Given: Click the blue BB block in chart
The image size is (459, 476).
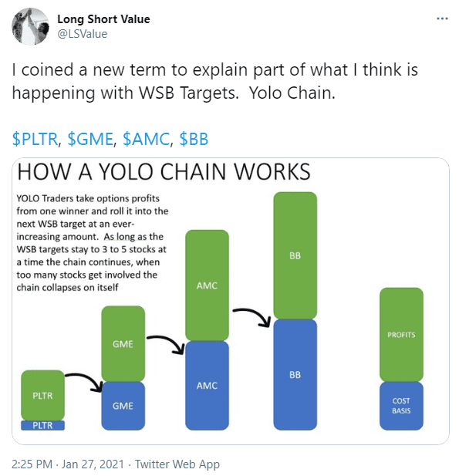Looking at the screenshot, I should pyautogui.click(x=295, y=375).
